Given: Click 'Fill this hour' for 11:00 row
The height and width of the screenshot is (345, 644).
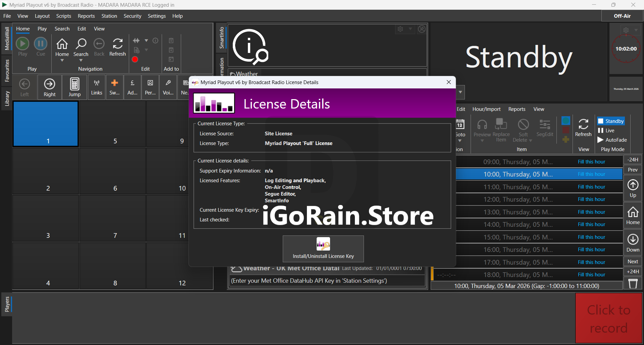Looking at the screenshot, I should pos(591,187).
